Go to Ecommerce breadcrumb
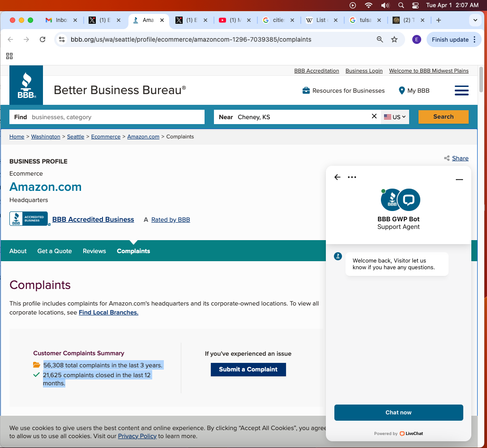This screenshot has height=448, width=487. pos(106,137)
